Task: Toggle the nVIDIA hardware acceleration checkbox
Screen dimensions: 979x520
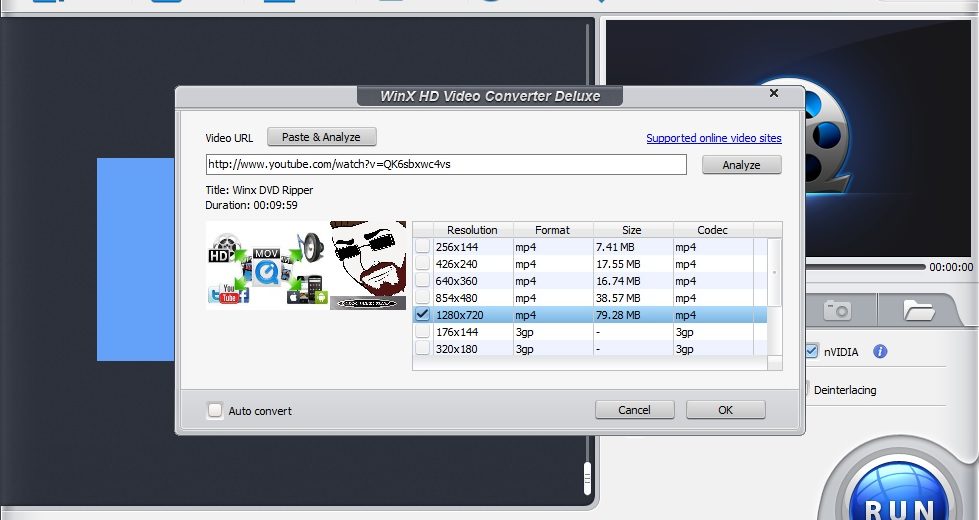Action: [811, 351]
